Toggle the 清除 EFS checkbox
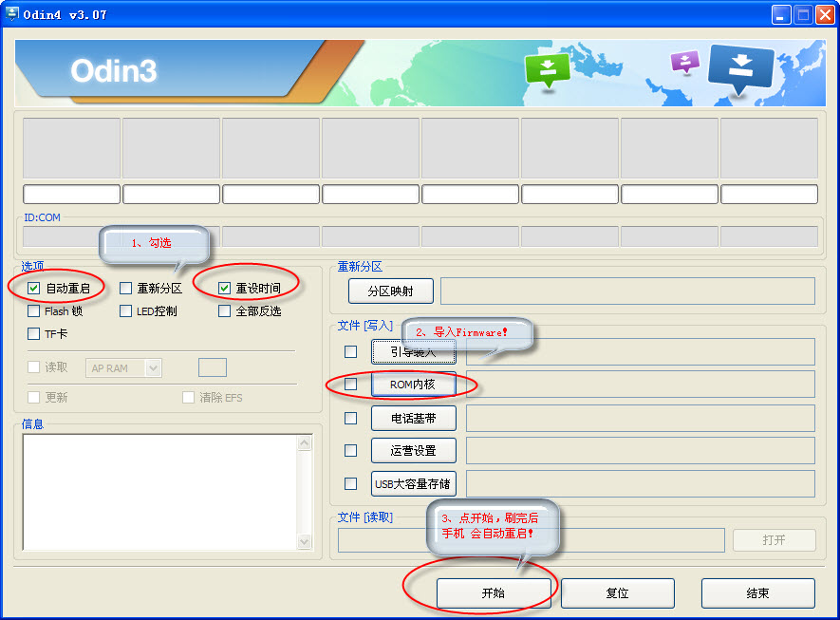The height and width of the screenshot is (620, 840). tap(188, 397)
